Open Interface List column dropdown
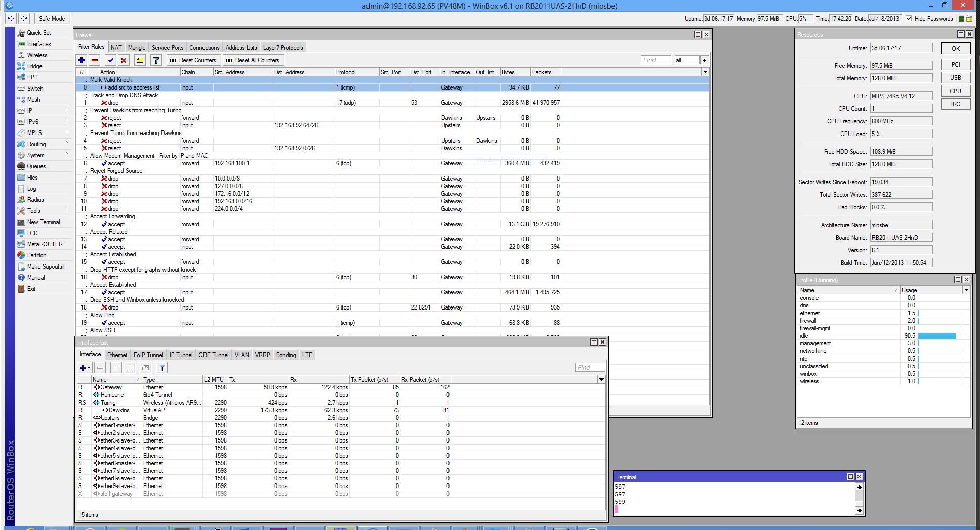Screen dimensions: 980x530 [x=601, y=380]
